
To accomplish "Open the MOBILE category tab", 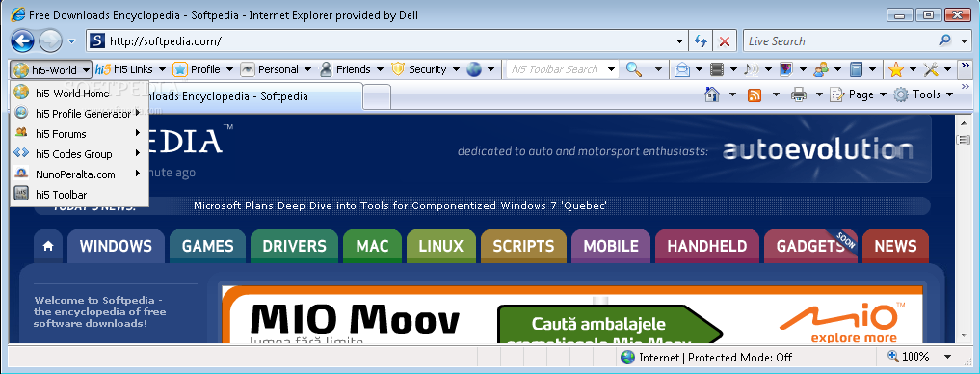I will pos(611,247).
